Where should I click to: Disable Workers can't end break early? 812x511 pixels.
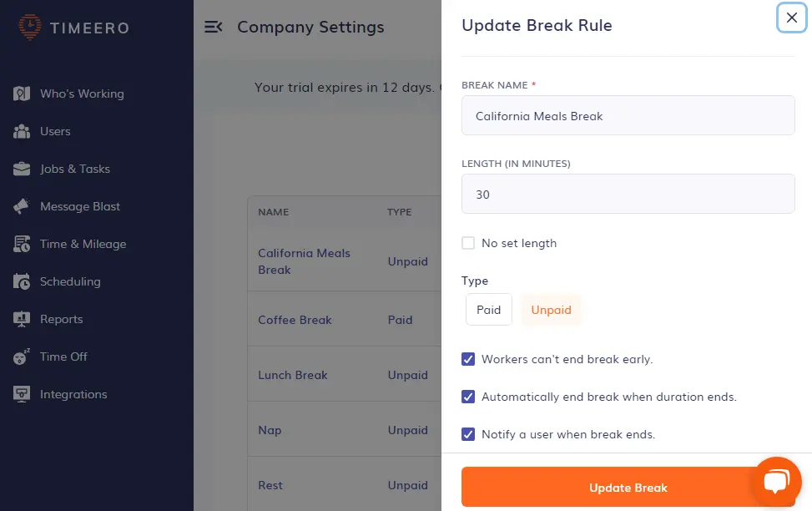tap(468, 359)
